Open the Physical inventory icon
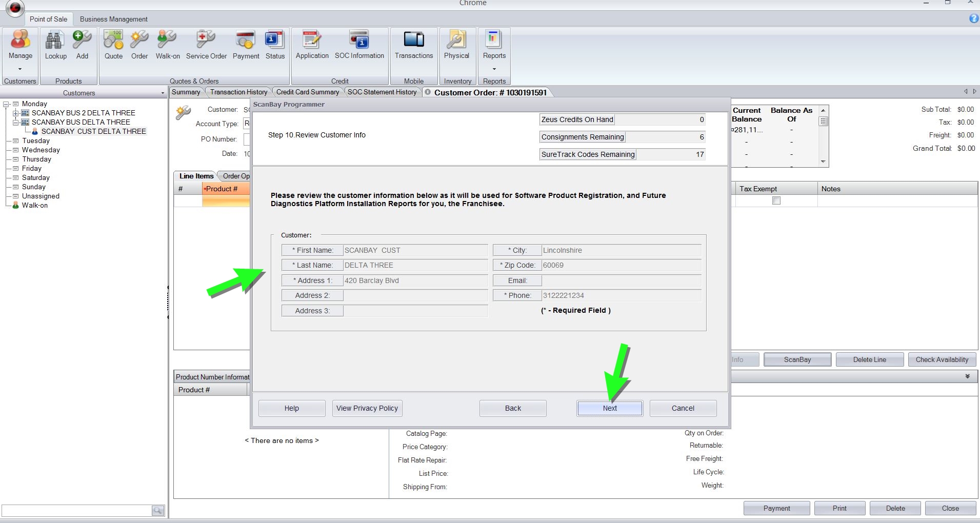This screenshot has height=523, width=980. coord(456,41)
